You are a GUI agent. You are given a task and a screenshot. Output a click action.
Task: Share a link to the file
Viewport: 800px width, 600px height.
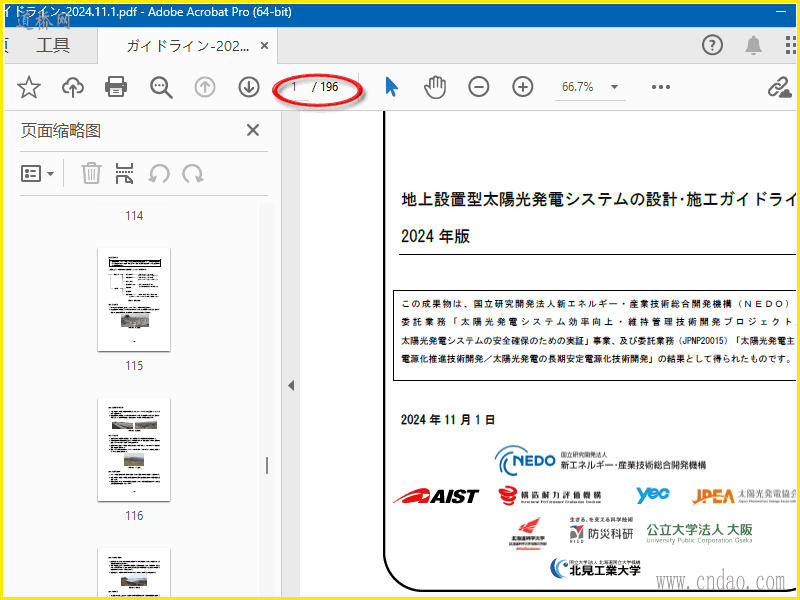coord(780,87)
